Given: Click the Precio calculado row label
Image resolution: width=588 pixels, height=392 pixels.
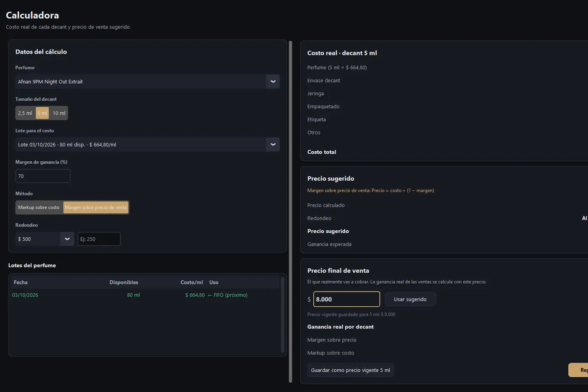Looking at the screenshot, I should point(326,205).
